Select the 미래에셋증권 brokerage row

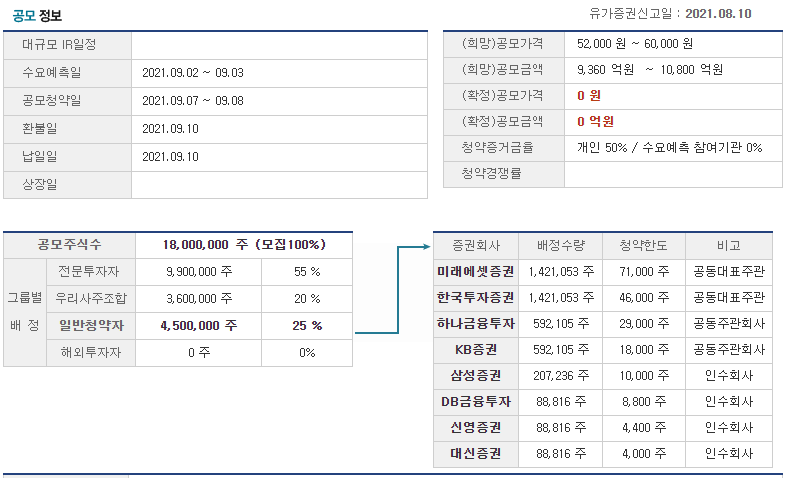click(x=603, y=272)
